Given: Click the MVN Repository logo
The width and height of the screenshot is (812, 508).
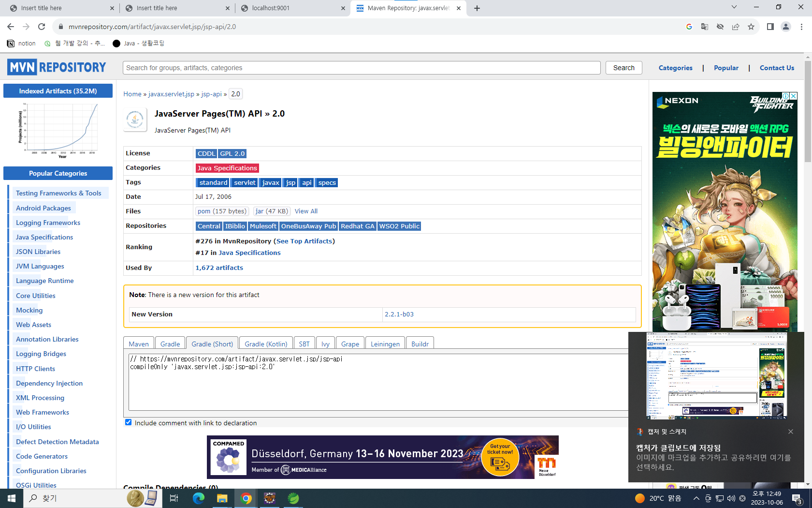Looking at the screenshot, I should 57,67.
